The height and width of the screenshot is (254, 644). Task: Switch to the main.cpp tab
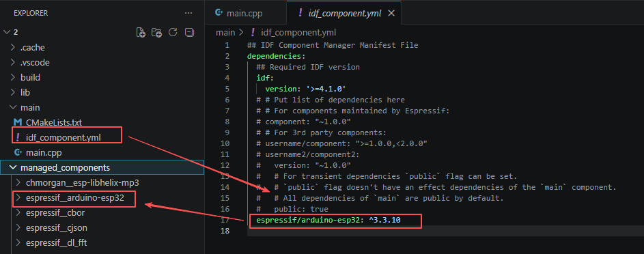(x=244, y=13)
